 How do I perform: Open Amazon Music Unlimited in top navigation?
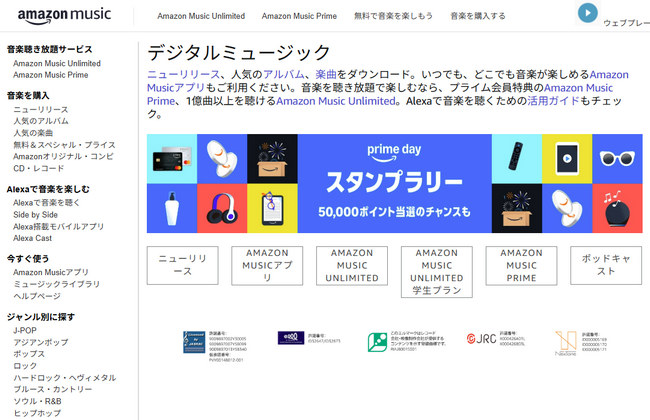click(x=201, y=16)
